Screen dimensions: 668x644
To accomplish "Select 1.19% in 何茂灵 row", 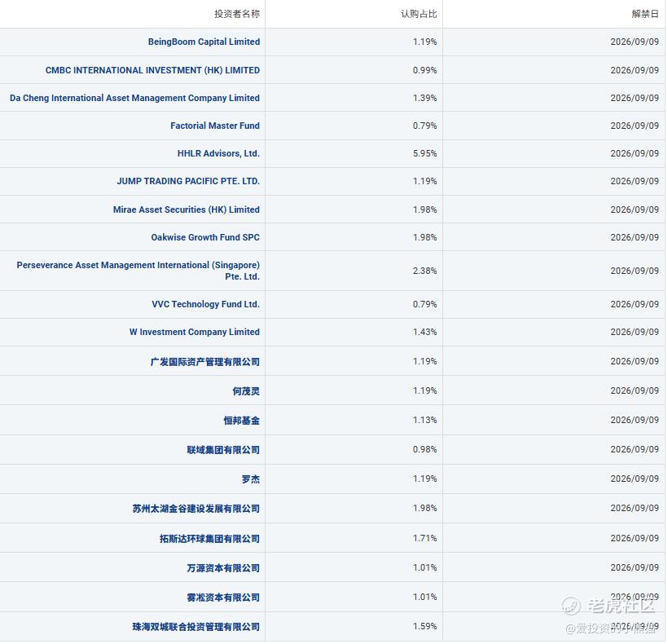I will tap(424, 390).
